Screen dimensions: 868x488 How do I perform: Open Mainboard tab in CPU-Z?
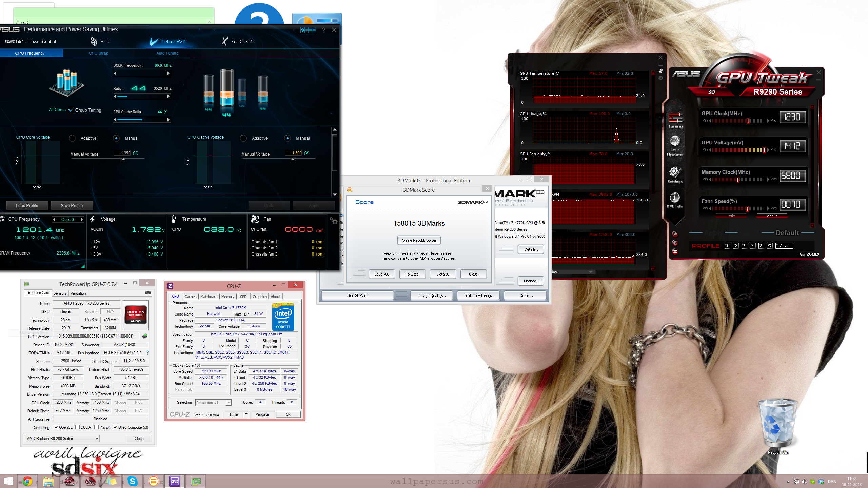209,297
